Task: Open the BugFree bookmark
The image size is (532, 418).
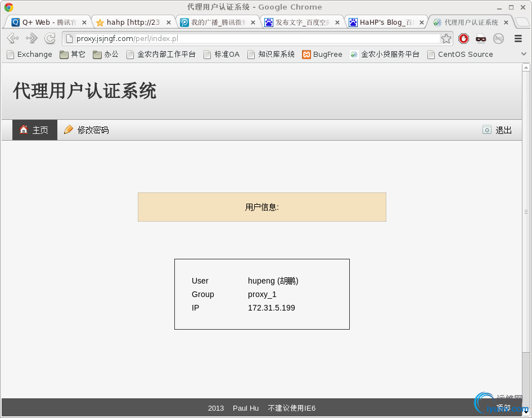Action: tap(322, 54)
